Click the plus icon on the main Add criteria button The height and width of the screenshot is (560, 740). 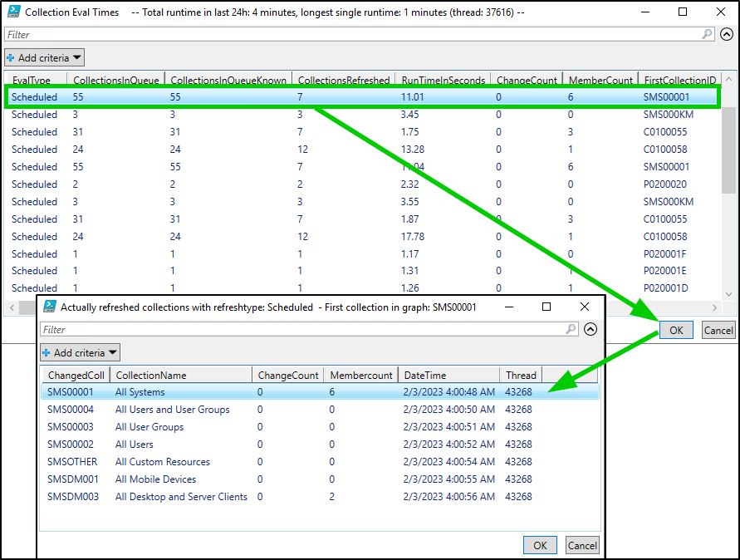tap(10, 57)
